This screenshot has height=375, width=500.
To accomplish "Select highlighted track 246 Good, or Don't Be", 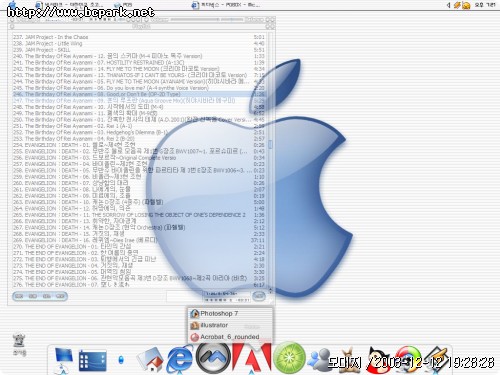I will click(x=139, y=94).
